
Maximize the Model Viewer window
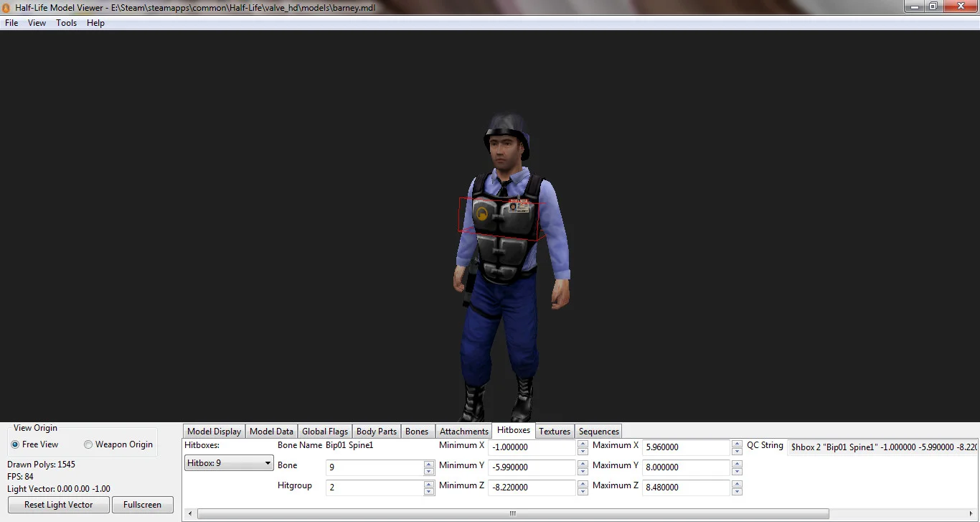click(x=933, y=6)
